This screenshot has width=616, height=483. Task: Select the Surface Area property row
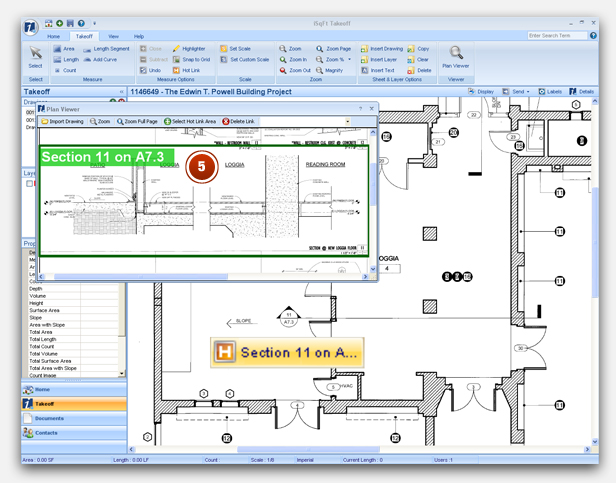pyautogui.click(x=73, y=310)
